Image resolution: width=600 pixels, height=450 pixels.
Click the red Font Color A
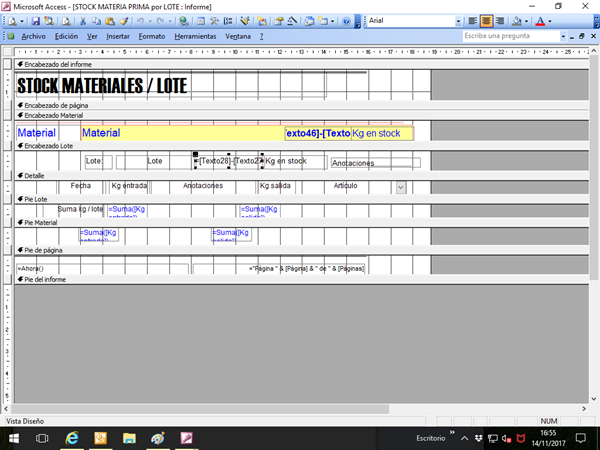click(540, 21)
